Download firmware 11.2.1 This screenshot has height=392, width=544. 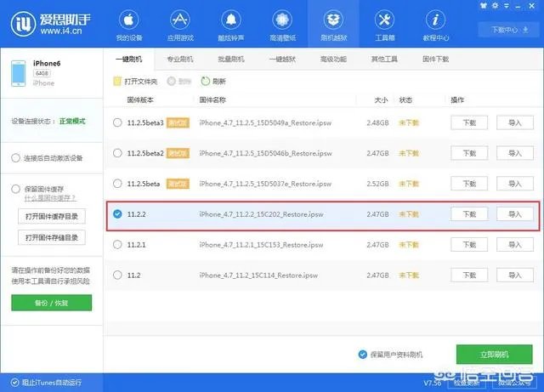[469, 244]
